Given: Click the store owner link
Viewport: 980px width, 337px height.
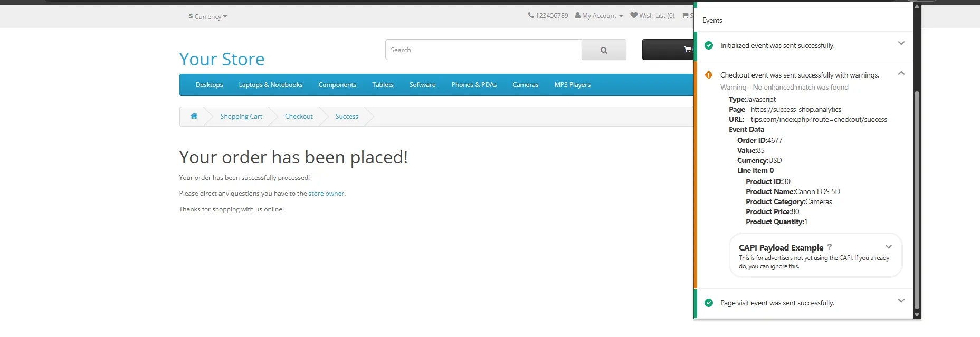Looking at the screenshot, I should [326, 194].
